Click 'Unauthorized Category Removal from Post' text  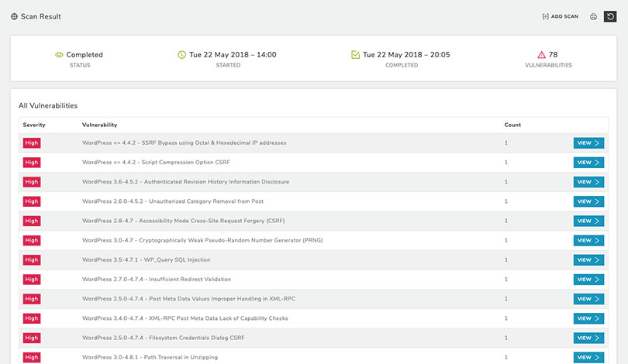(x=206, y=201)
